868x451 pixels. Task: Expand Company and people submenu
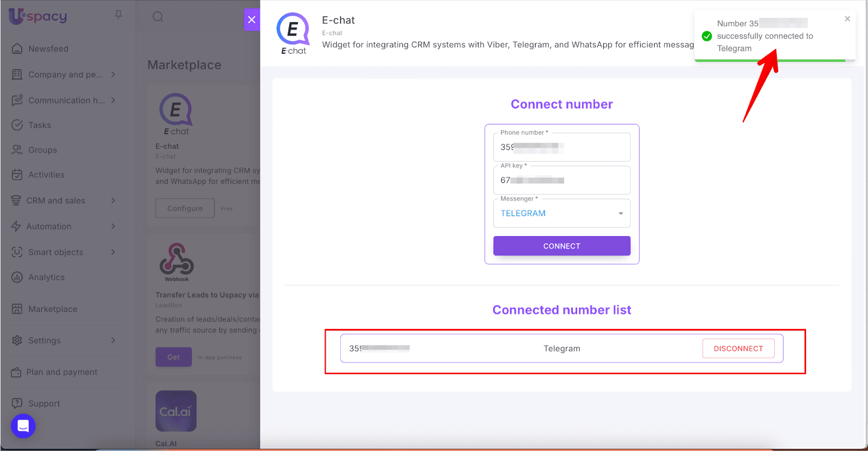coord(113,74)
